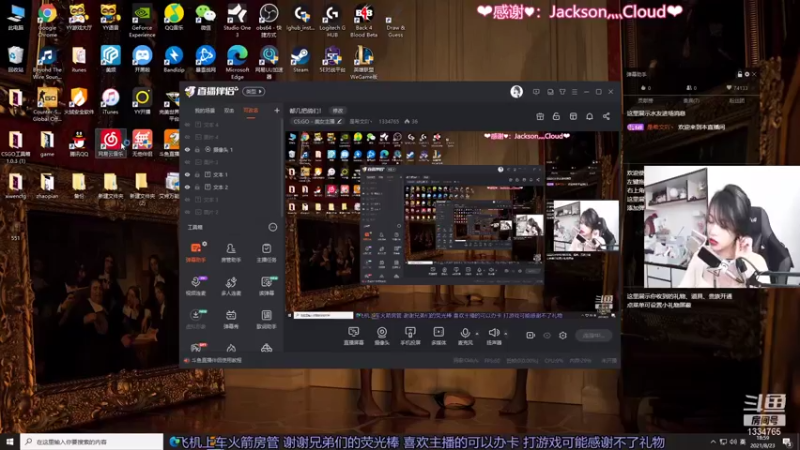The image size is (800, 450).
Task: Switch to the first scene tab 我的场景
Action: 205,110
